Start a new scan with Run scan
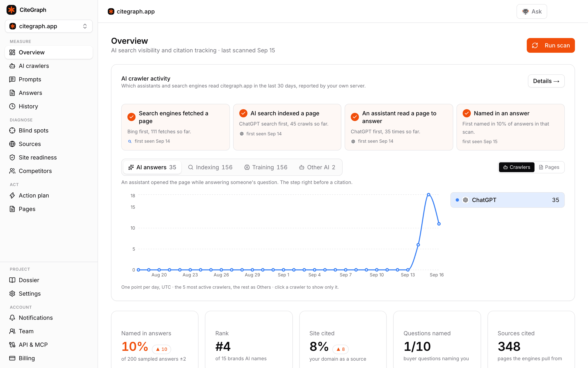588x368 pixels. point(551,46)
